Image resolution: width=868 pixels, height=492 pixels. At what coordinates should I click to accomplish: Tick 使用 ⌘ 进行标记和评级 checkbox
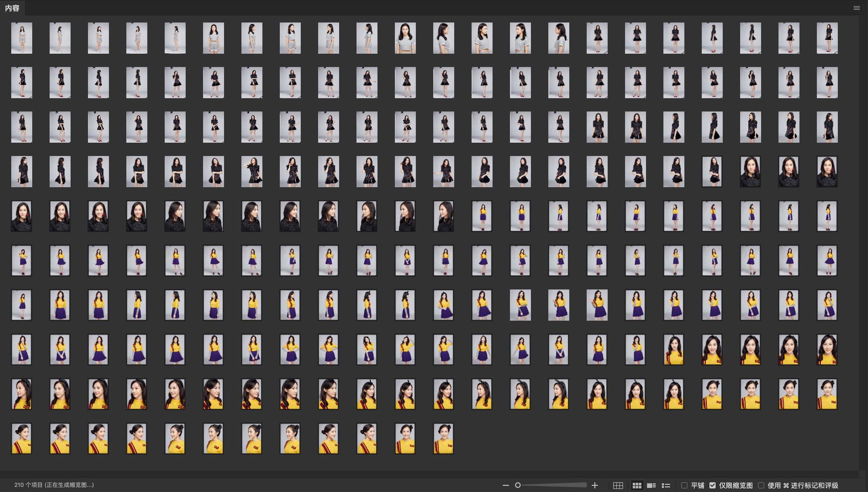tap(761, 485)
